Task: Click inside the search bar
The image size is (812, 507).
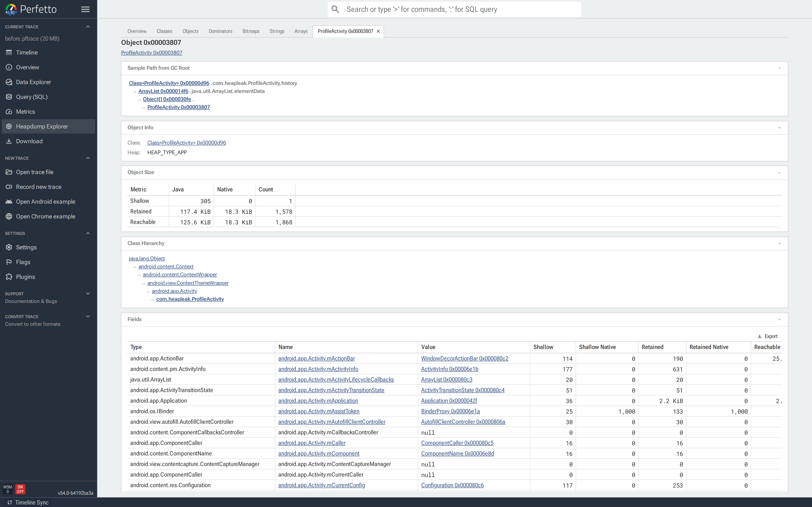Action: [x=436, y=9]
